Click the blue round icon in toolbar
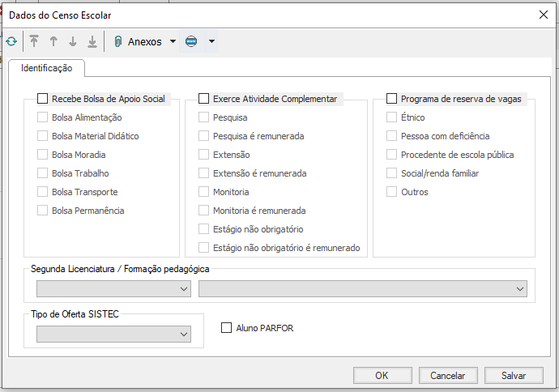Image resolution: width=559 pixels, height=392 pixels. click(x=191, y=41)
